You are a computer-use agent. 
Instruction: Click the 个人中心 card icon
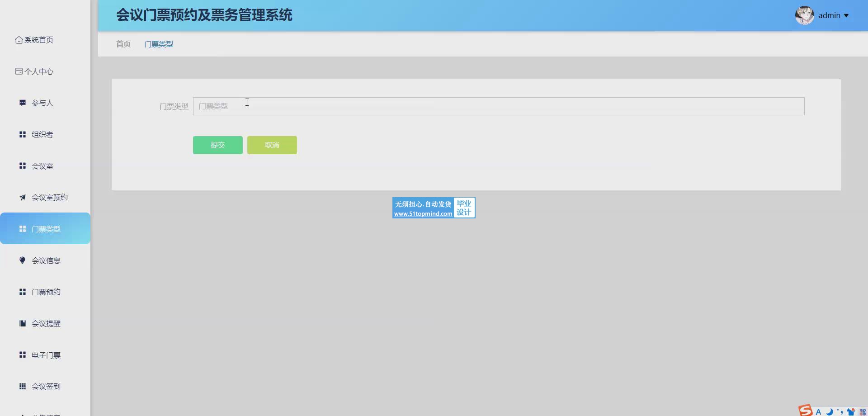(19, 71)
